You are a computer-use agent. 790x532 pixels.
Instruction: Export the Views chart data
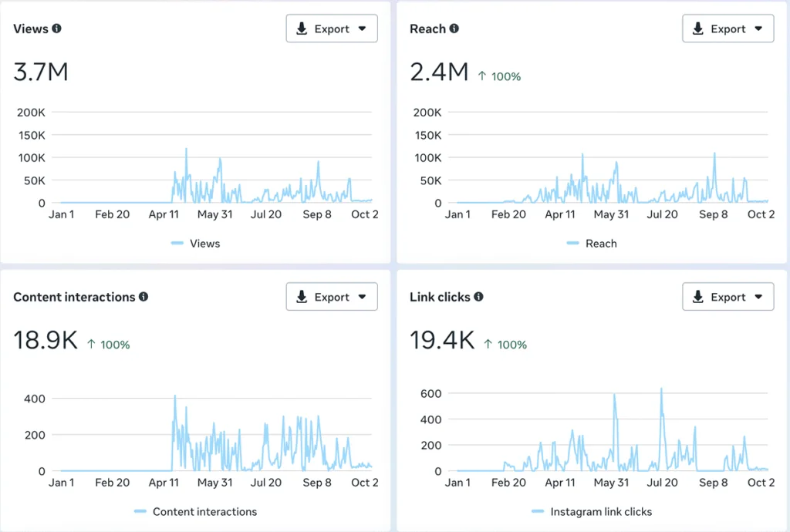tap(332, 29)
